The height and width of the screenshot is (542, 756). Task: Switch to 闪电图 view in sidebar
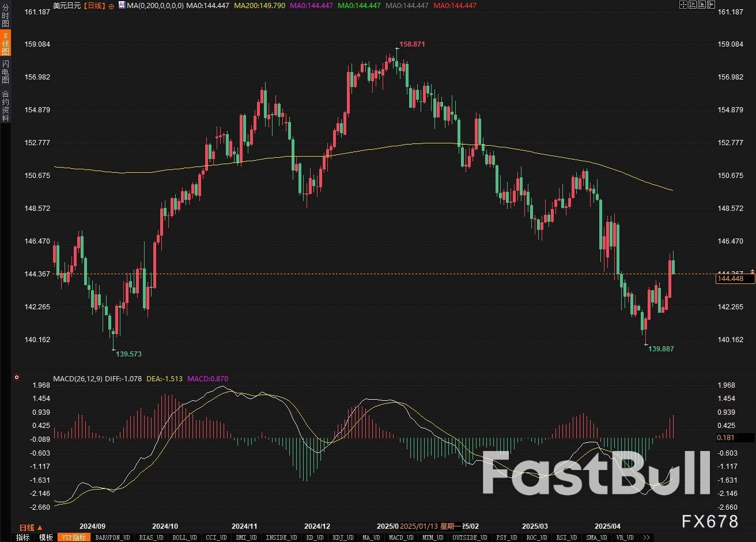click(5, 71)
